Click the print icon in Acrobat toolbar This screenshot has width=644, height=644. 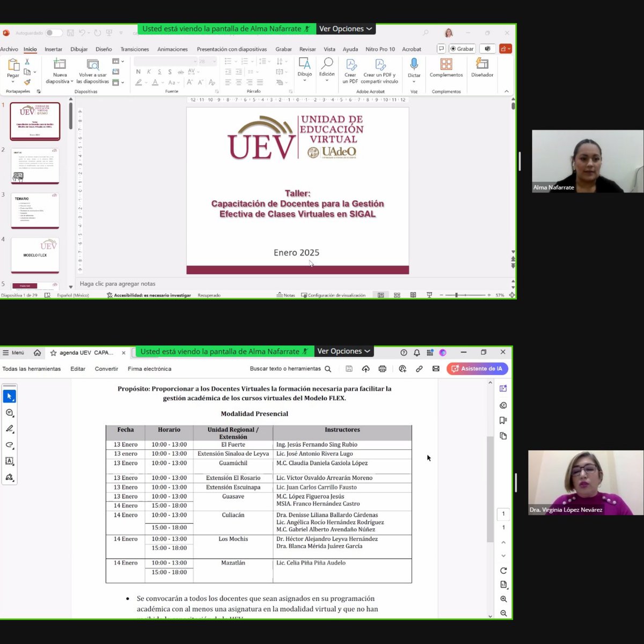click(x=382, y=369)
